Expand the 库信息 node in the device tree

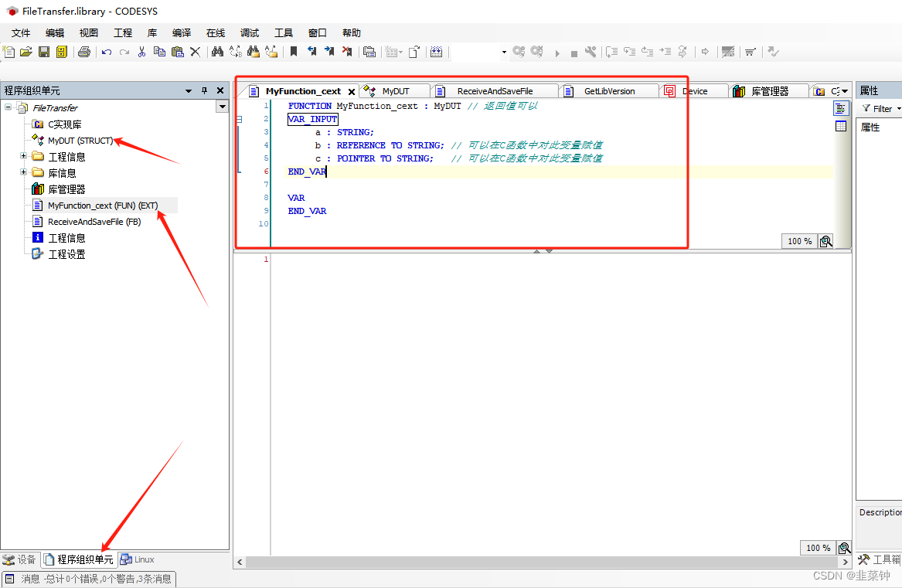pos(24,172)
